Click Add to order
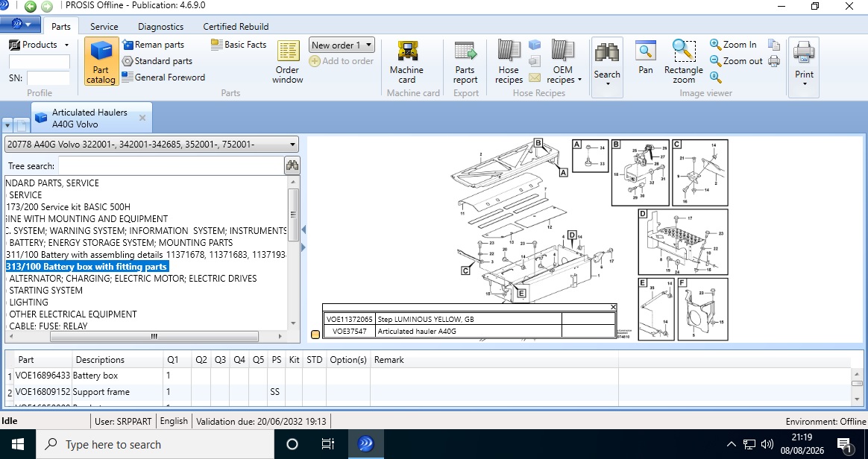This screenshot has height=459, width=868. point(342,61)
